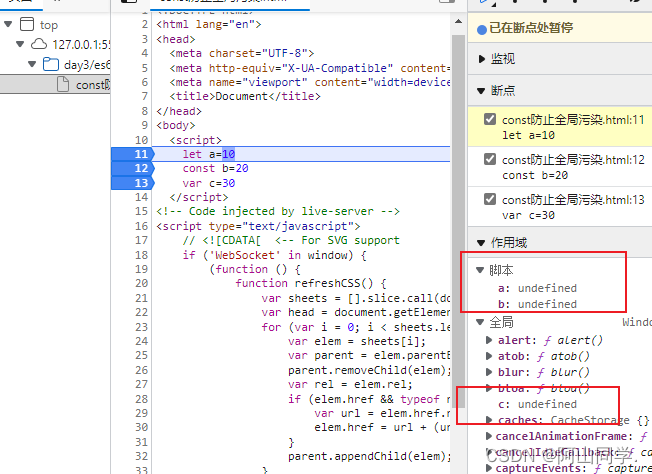This screenshot has width=652, height=474.
Task: Expand the alert function entry
Action: click(489, 341)
